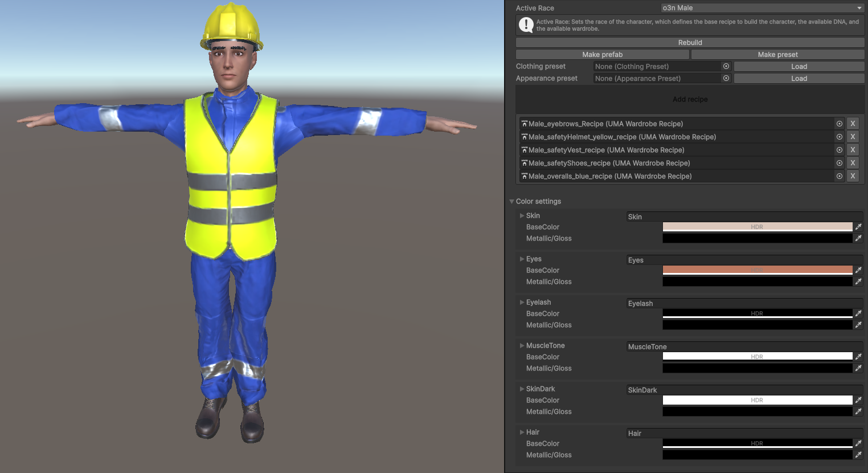Open the Active Race dropdown showing o3n Male

coord(763,8)
